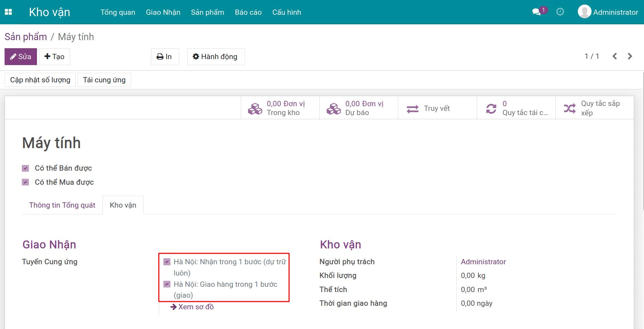
Task: Toggle the Có thể Mua được checkbox
Action: 25,182
